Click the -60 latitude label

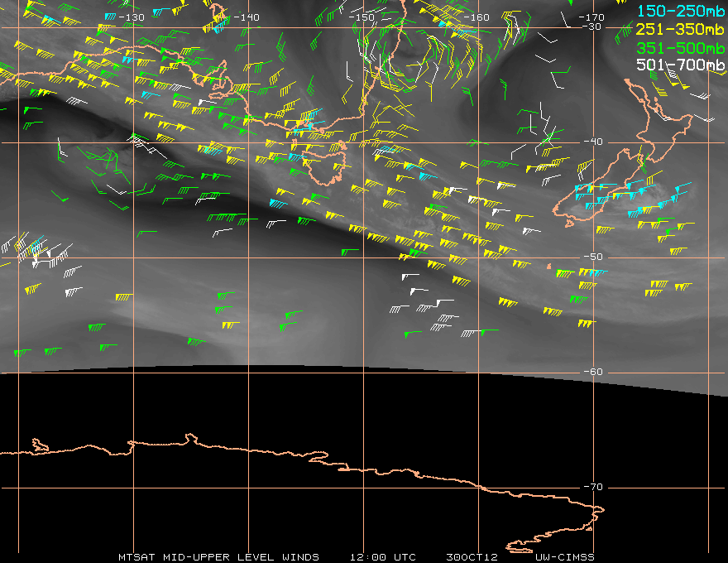pos(593,372)
